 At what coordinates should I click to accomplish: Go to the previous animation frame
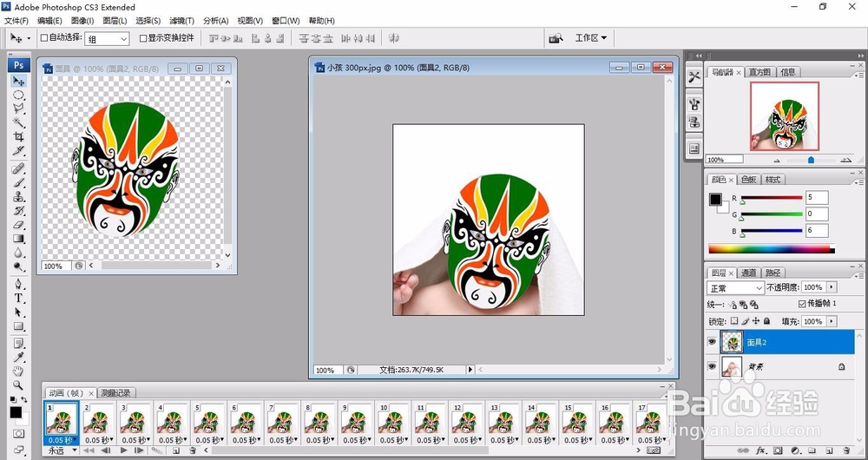(106, 450)
